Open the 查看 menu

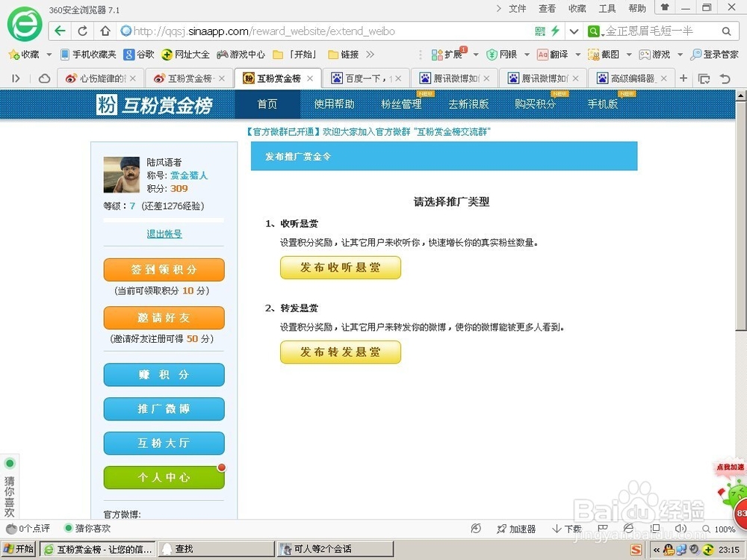(547, 8)
